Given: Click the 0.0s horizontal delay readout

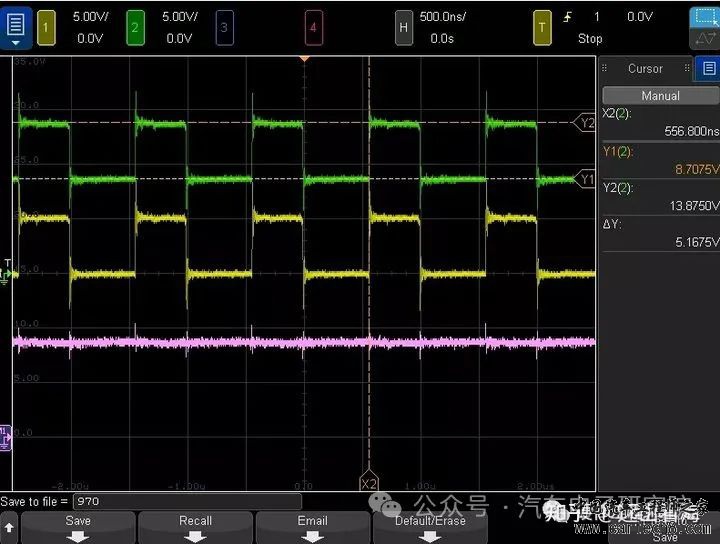Looking at the screenshot, I should tap(442, 38).
